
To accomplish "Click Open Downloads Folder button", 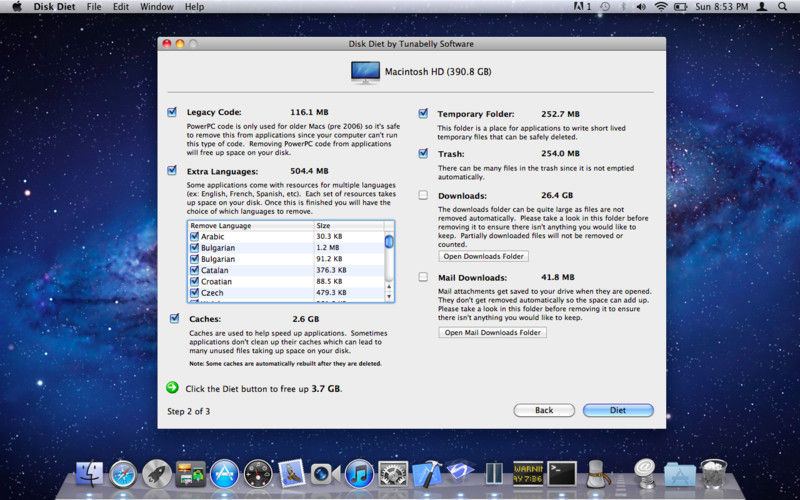I will tap(484, 256).
